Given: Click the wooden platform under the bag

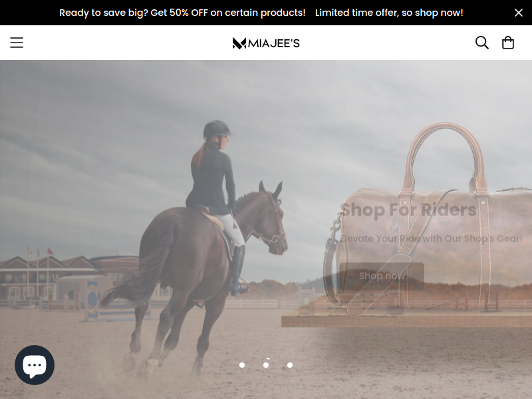Looking at the screenshot, I should (x=407, y=314).
